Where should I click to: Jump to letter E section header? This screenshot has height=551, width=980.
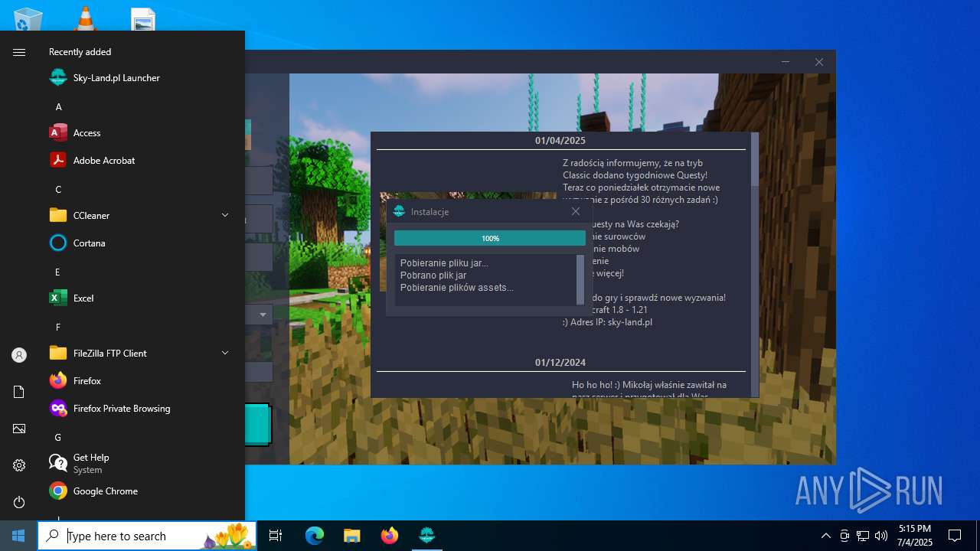coord(57,272)
